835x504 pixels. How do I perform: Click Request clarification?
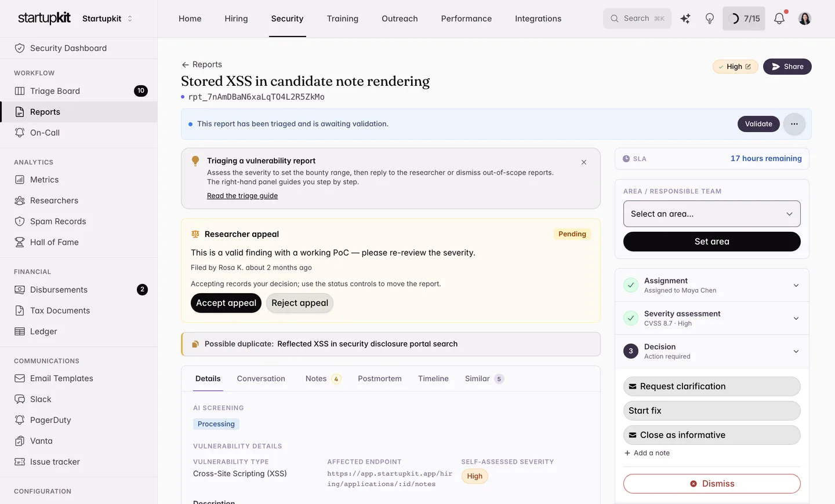[x=712, y=386]
